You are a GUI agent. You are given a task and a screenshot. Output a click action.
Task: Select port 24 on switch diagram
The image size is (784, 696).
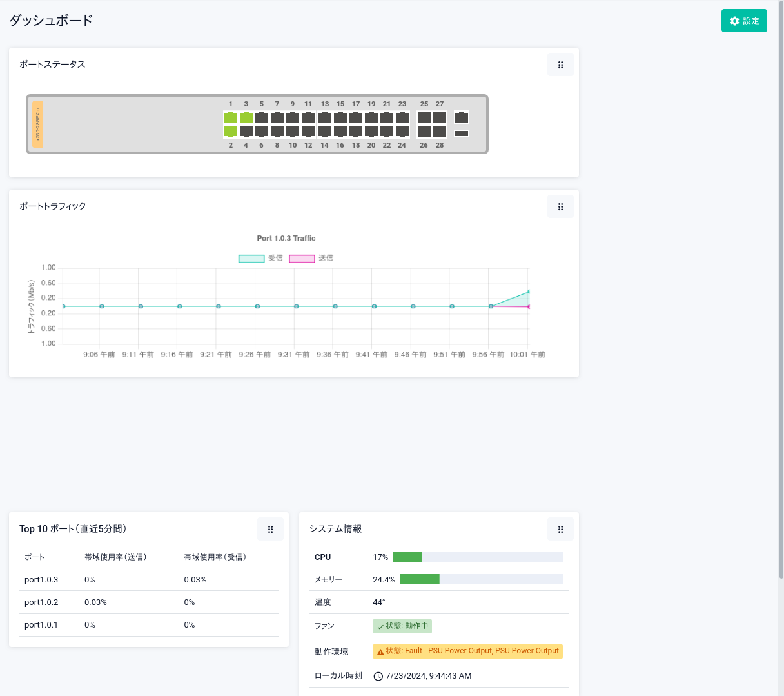coord(402,132)
